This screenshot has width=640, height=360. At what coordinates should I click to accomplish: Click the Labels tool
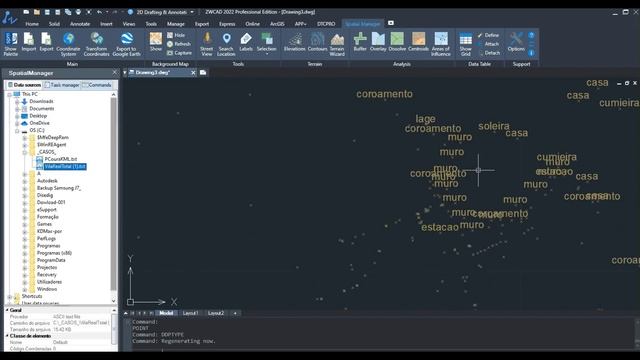tap(246, 42)
